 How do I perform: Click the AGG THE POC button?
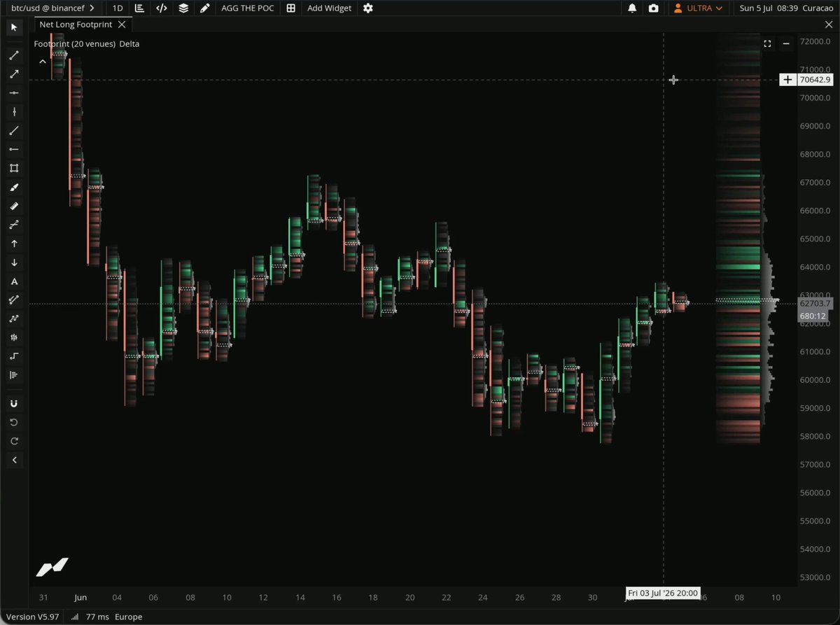point(248,8)
